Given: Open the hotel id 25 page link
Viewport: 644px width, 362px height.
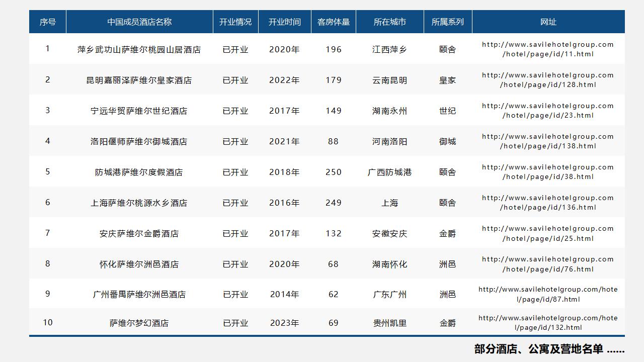Looking at the screenshot, I should [x=548, y=233].
